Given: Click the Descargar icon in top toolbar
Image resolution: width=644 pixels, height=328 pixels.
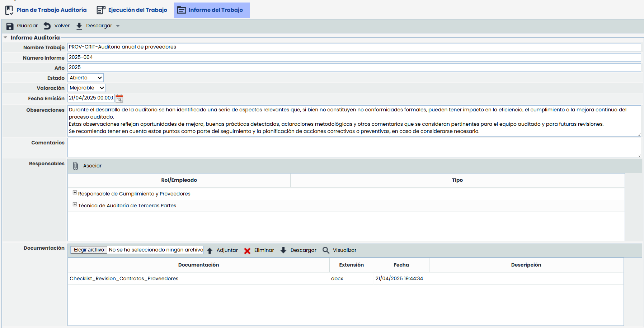Looking at the screenshot, I should [79, 26].
